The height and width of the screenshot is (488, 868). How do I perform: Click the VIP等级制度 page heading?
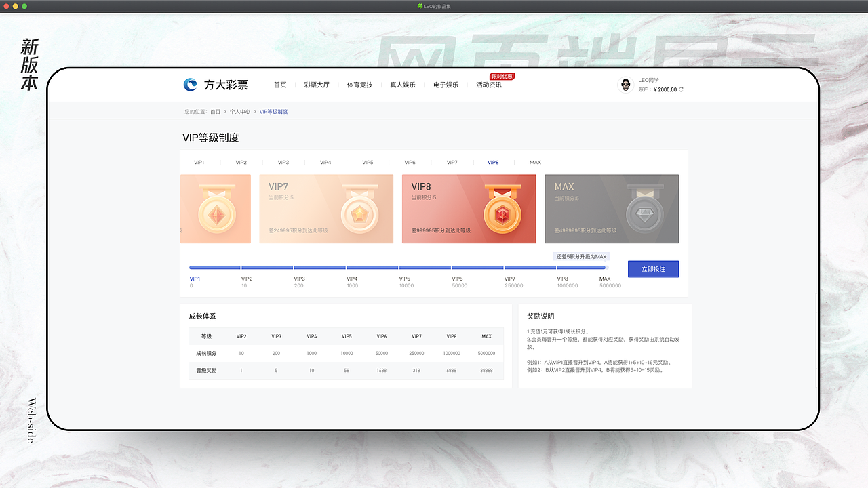[211, 138]
